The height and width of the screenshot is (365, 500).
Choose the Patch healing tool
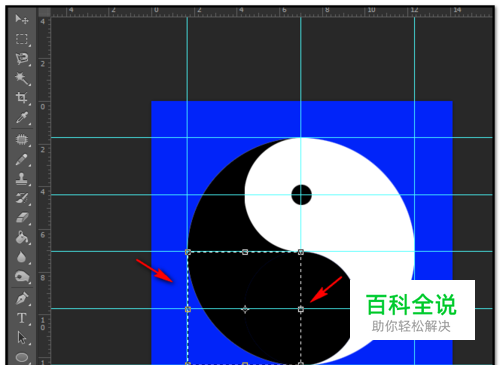22,139
